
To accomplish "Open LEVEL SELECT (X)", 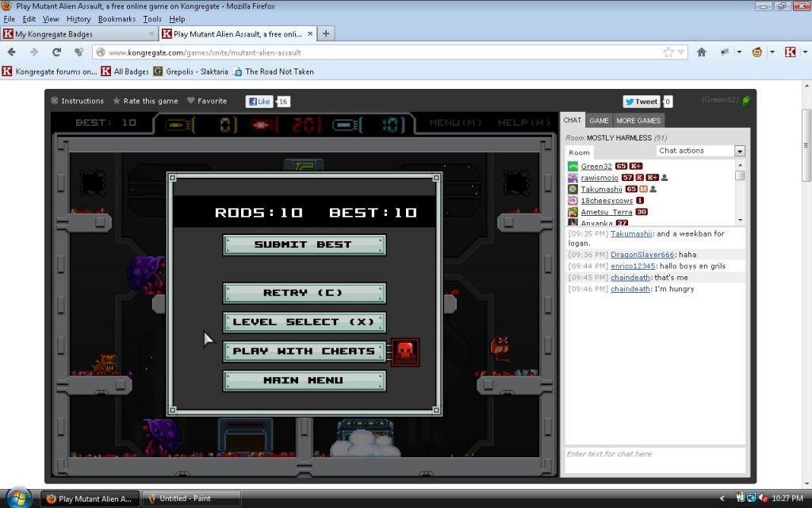I will (304, 322).
